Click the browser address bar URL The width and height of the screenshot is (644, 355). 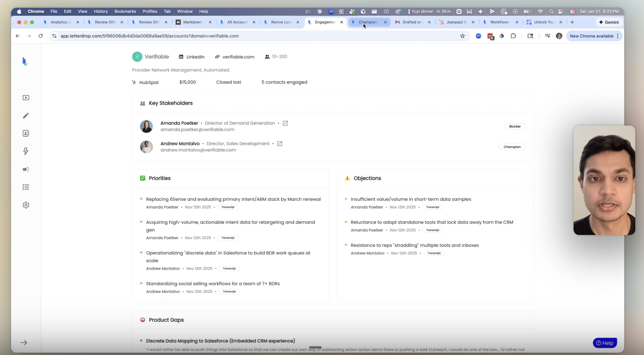(x=149, y=36)
